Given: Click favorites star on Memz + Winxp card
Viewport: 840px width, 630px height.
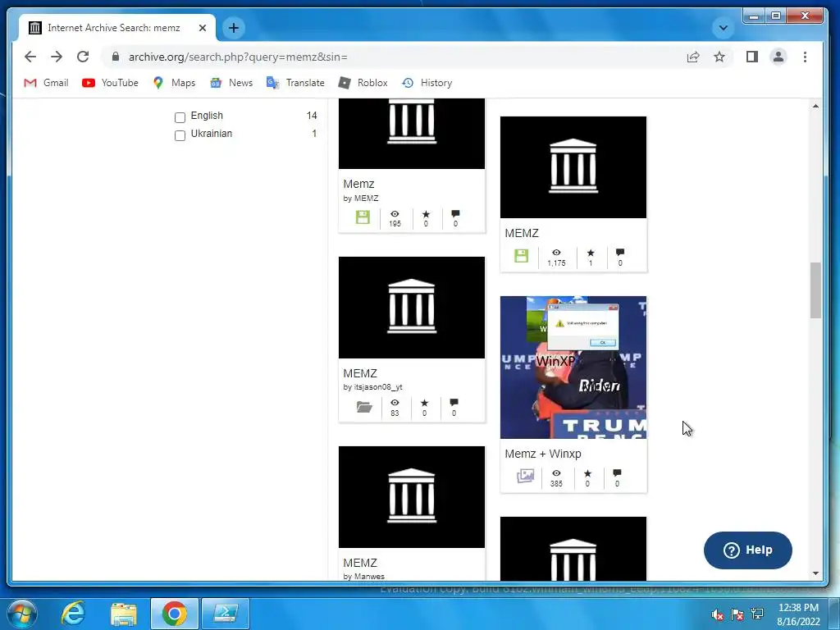Looking at the screenshot, I should (x=587, y=473).
